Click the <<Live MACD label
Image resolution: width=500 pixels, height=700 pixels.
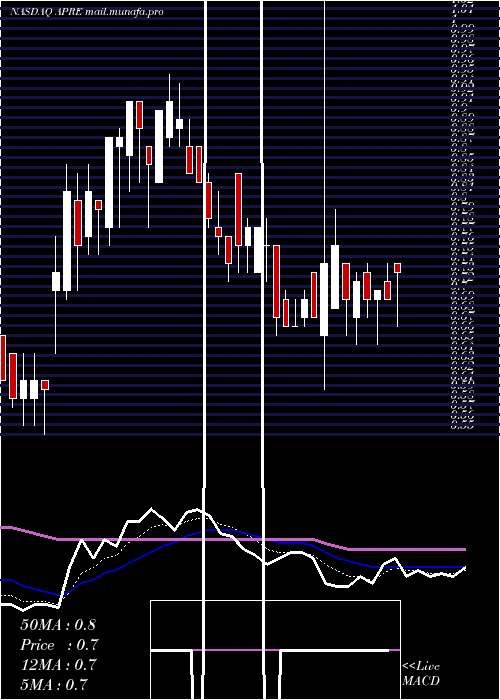[x=421, y=674]
